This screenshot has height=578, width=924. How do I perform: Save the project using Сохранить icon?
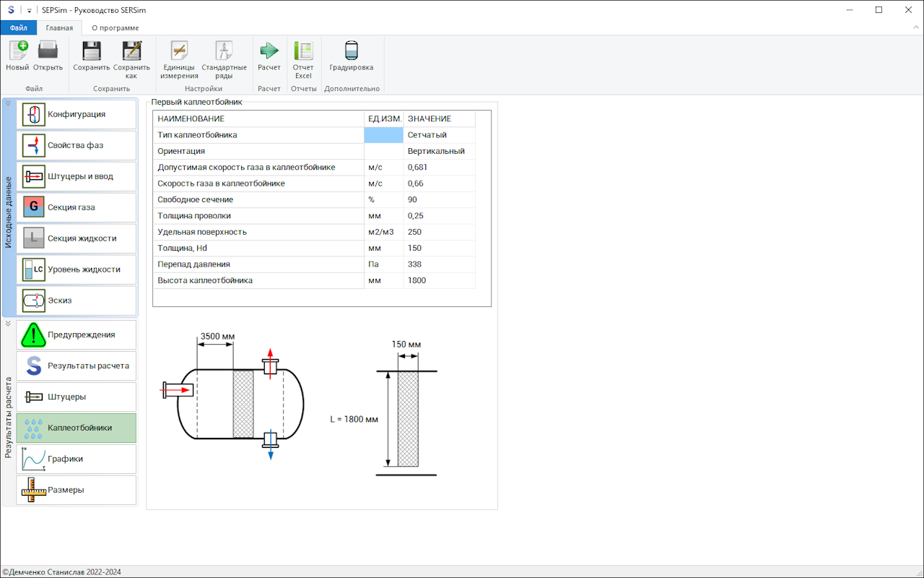(x=91, y=52)
